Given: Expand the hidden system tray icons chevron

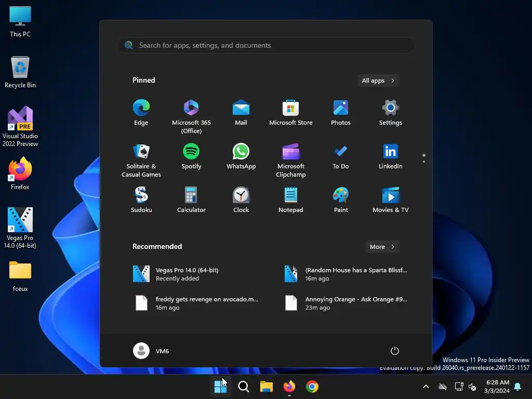Looking at the screenshot, I should pos(426,387).
